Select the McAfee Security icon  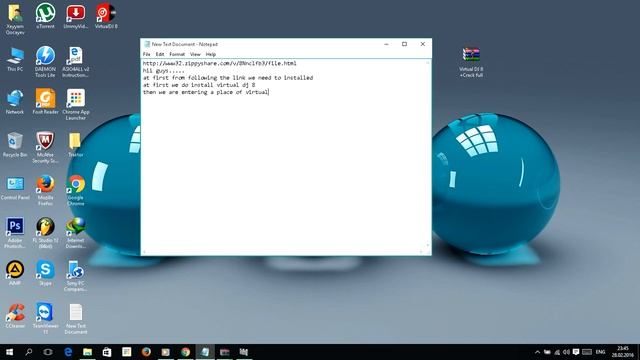point(45,147)
